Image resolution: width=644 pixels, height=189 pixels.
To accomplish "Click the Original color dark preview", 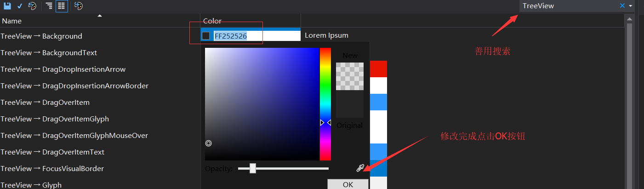I will pos(350,104).
